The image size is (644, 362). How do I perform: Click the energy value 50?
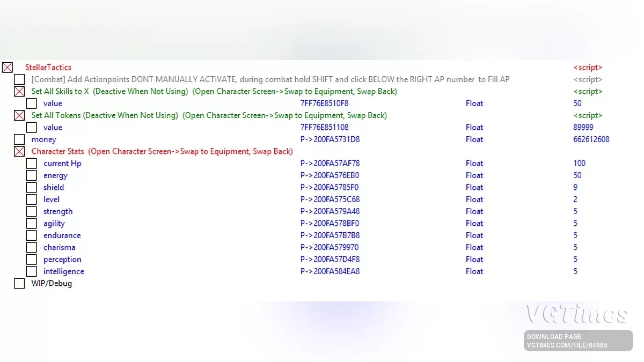point(577,175)
